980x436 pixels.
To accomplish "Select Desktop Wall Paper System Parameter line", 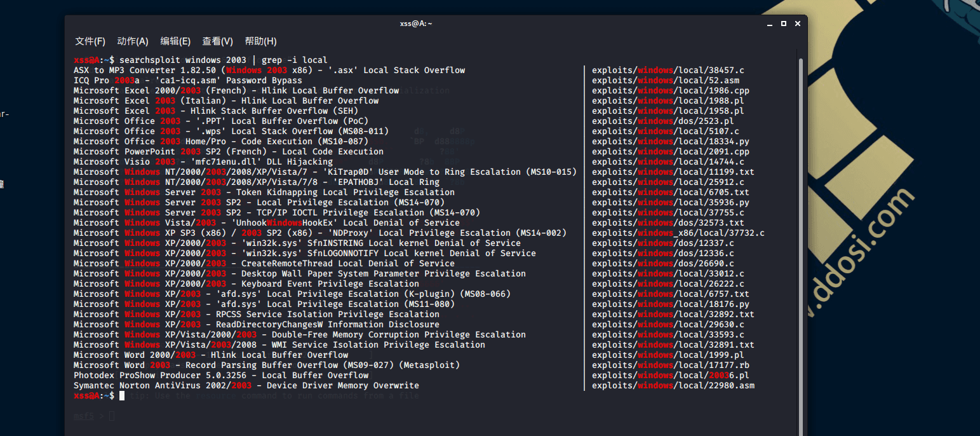I will (x=300, y=274).
